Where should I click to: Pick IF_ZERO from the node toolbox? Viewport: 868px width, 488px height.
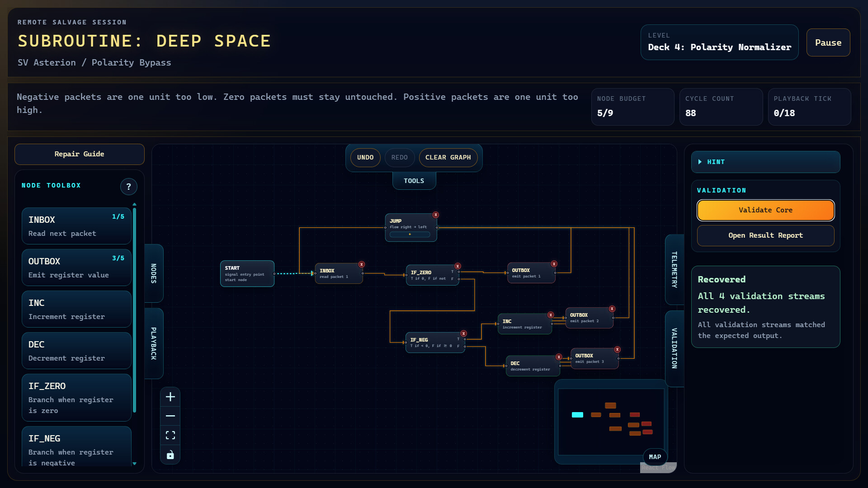[x=76, y=398]
